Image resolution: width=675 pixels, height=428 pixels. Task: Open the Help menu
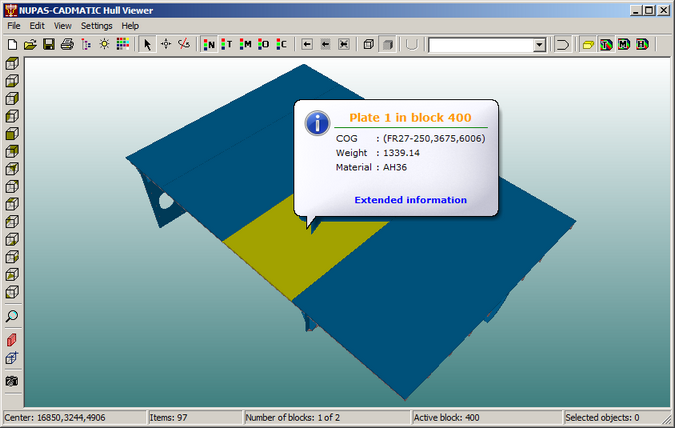[x=130, y=26]
